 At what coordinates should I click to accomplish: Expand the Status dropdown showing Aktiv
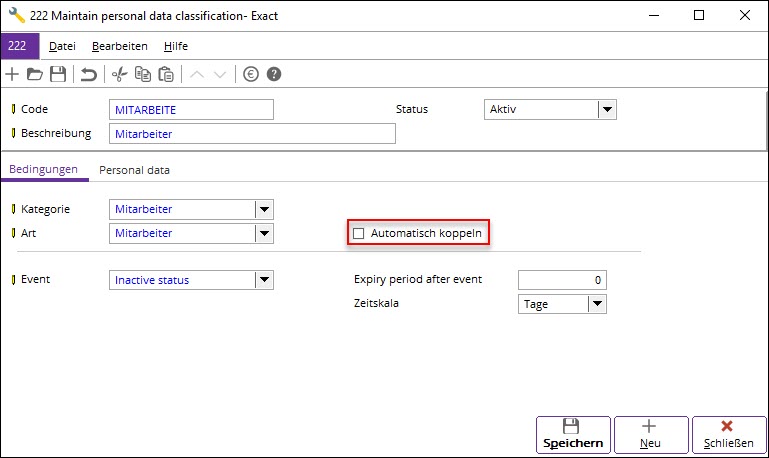[x=607, y=109]
